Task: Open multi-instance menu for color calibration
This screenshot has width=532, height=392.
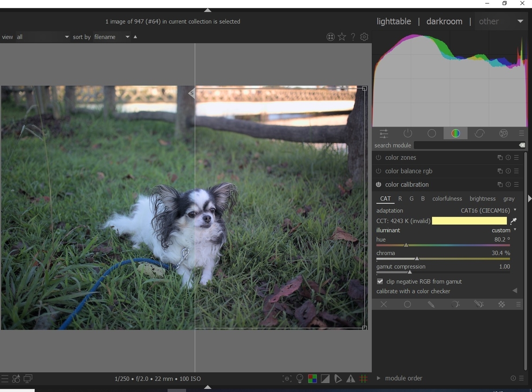Action: point(500,185)
